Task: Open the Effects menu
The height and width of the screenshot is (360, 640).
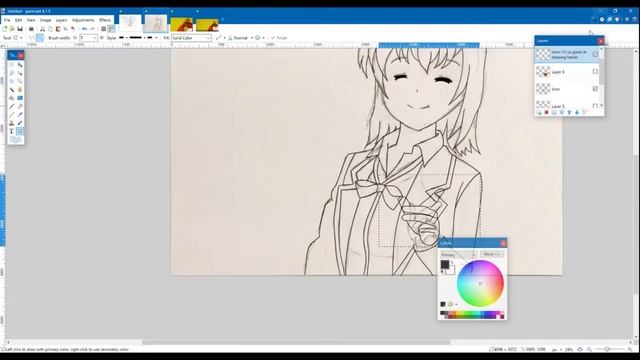Action: pyautogui.click(x=105, y=20)
